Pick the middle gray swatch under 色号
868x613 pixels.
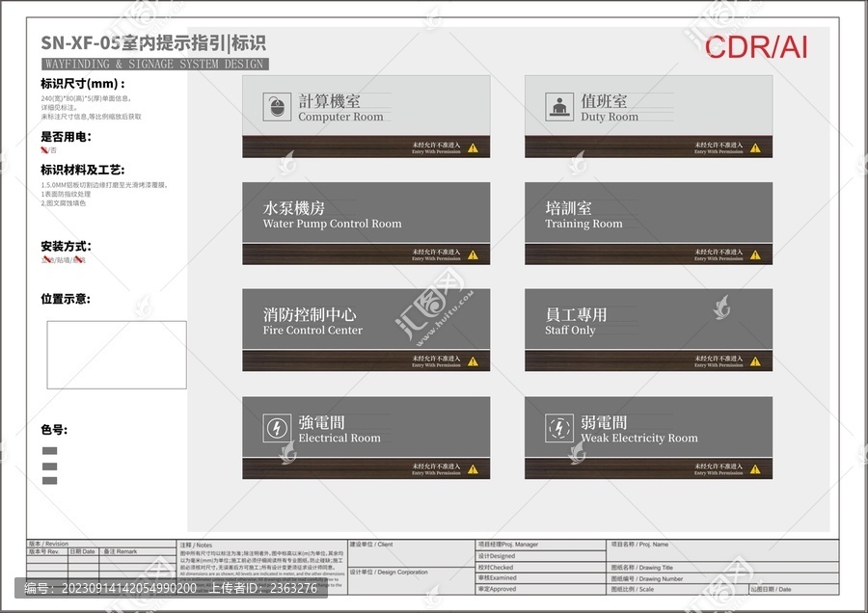pos(50,466)
